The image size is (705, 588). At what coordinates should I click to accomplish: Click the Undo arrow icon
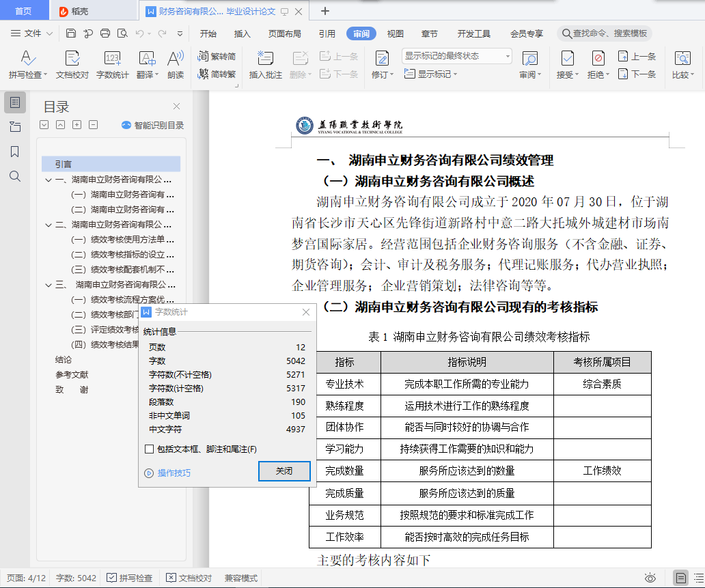140,33
